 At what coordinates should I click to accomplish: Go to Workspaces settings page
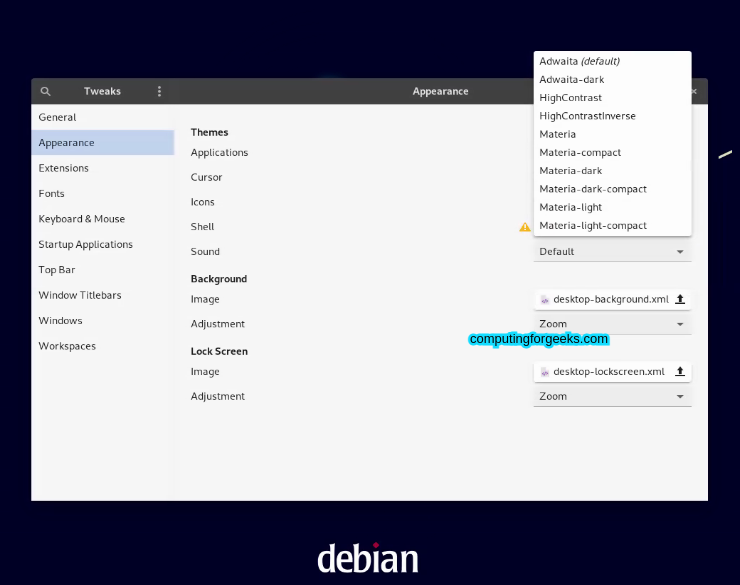pyautogui.click(x=103, y=346)
